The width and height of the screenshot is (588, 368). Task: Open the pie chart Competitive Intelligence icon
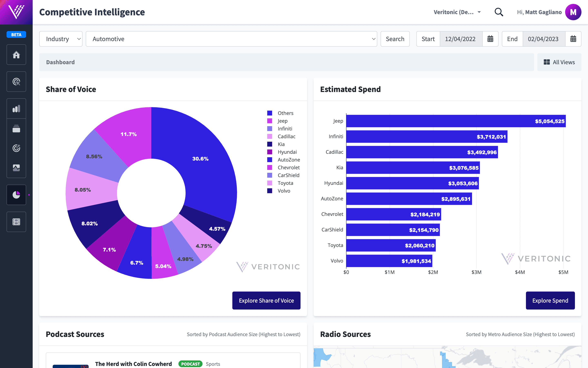(x=16, y=195)
